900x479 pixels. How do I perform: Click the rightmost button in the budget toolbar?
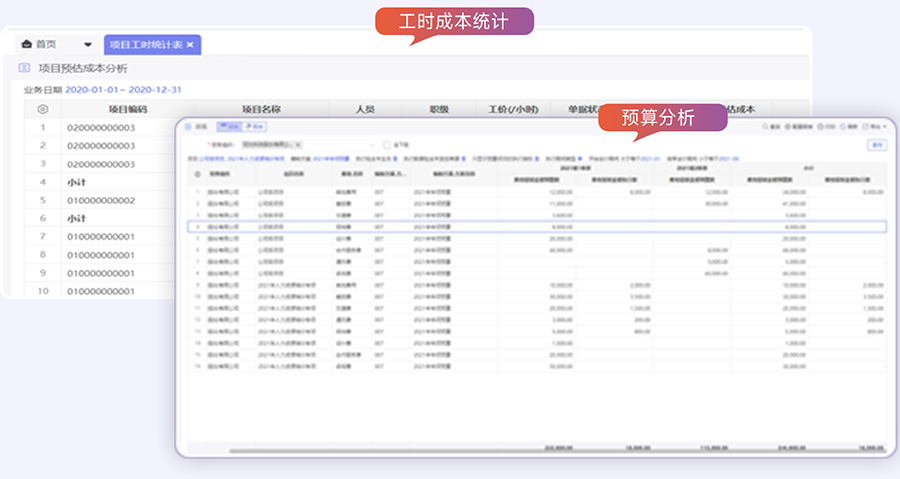point(875,127)
